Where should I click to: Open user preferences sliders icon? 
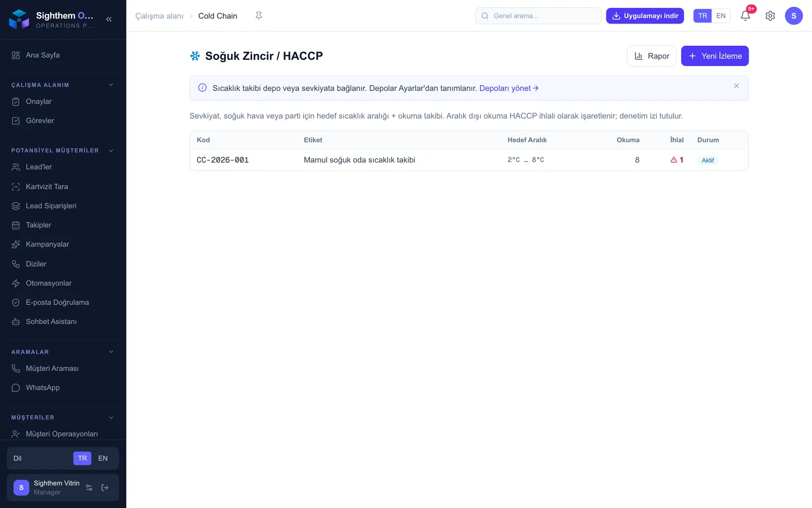click(x=89, y=488)
